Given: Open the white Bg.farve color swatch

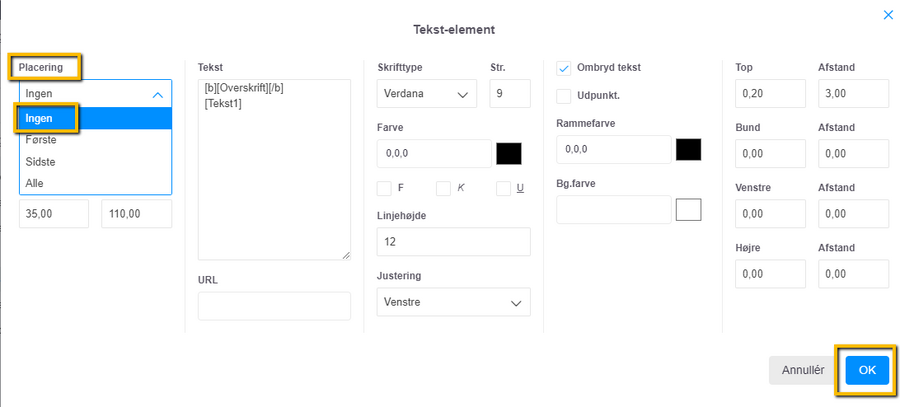Looking at the screenshot, I should click(x=688, y=209).
